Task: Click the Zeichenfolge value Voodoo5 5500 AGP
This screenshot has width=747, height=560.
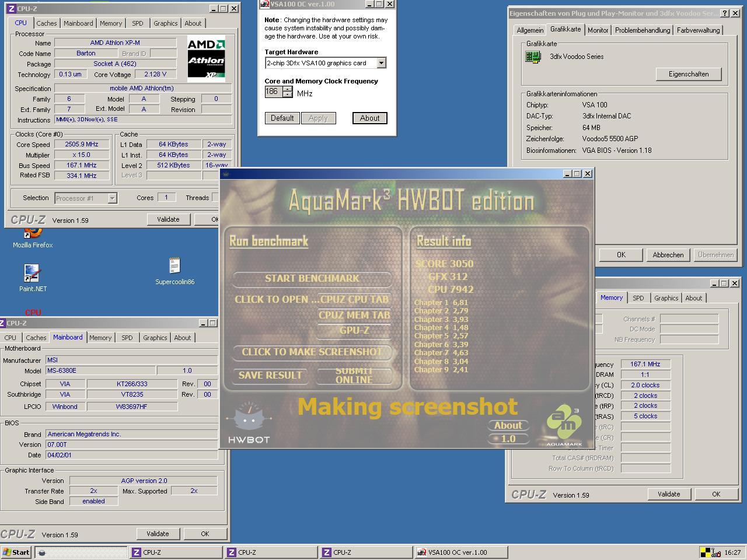Action: point(610,139)
